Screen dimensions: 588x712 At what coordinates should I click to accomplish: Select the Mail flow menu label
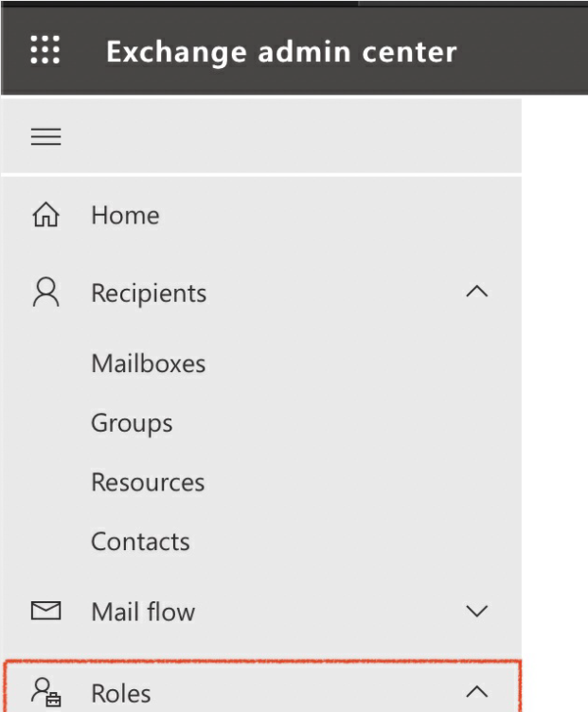coord(143,612)
